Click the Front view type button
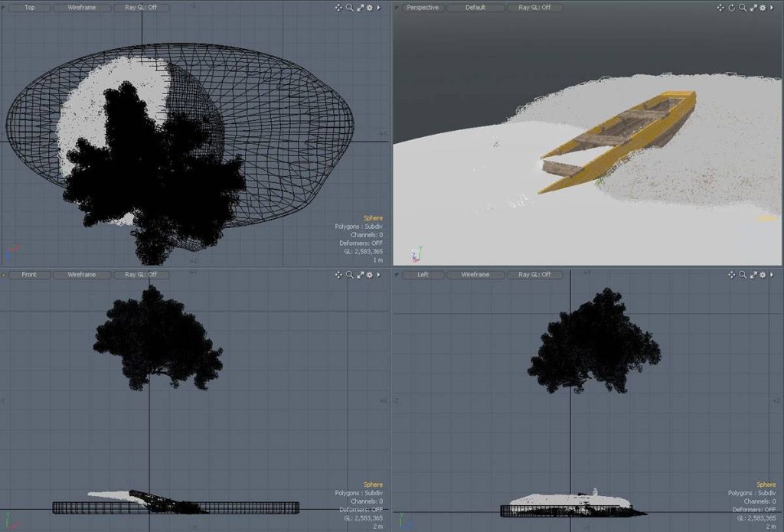Screen dimensions: 784x532 [29, 275]
